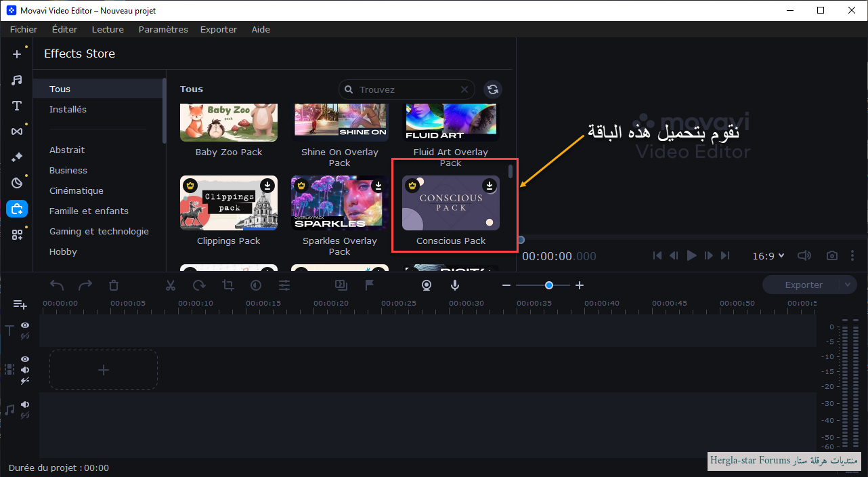The image size is (868, 477).
Task: Toggle link on the title track
Action: coord(25,336)
